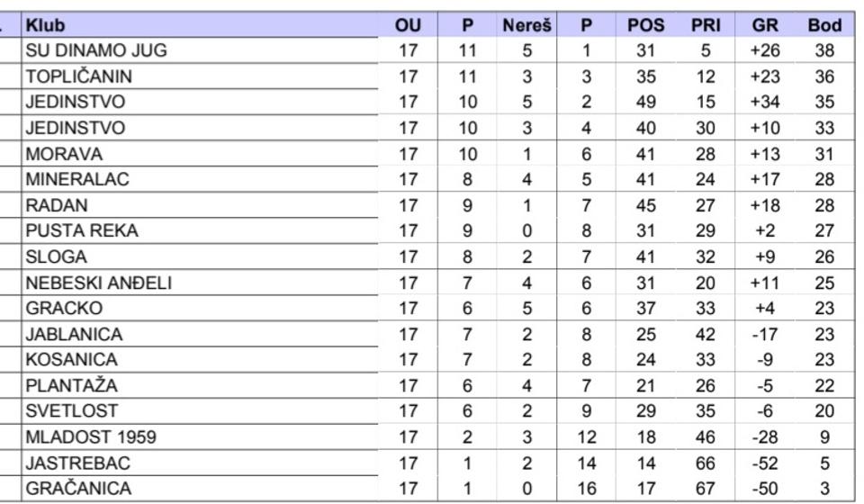The height and width of the screenshot is (504, 864).
Task: Click the +34 goal difference value
Action: 765,102
